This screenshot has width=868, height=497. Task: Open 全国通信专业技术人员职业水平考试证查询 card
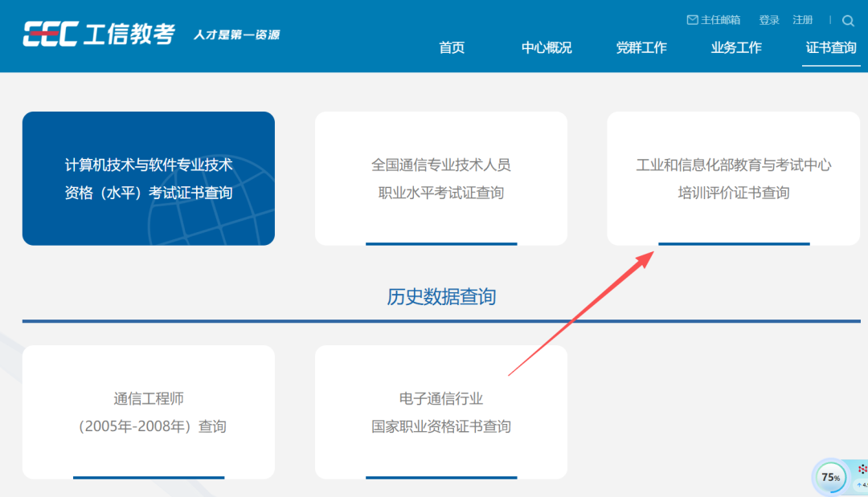440,178
